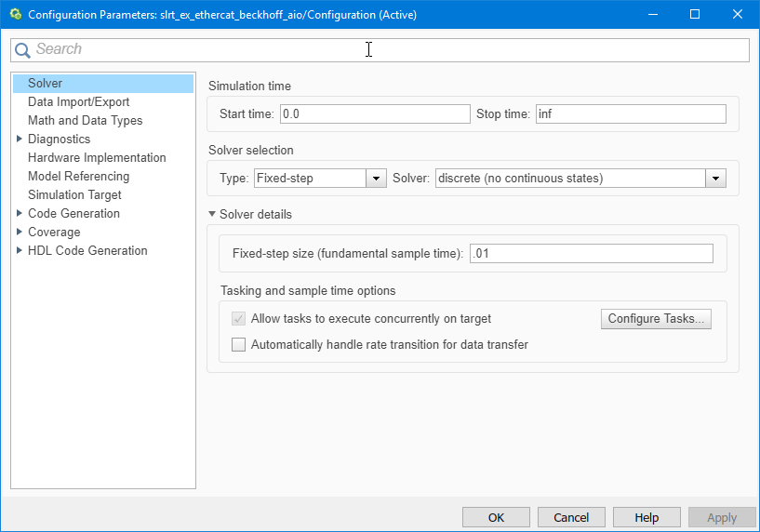Screen dimensions: 760x532
Task: Toggle Allow tasks to execute concurrently checkbox
Action: [239, 319]
